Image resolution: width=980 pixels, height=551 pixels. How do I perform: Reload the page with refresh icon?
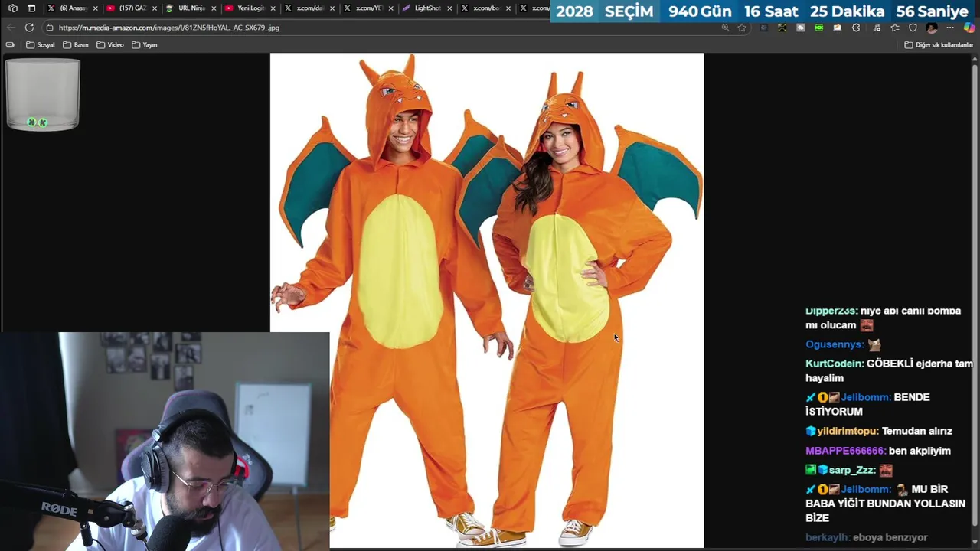pyautogui.click(x=29, y=28)
